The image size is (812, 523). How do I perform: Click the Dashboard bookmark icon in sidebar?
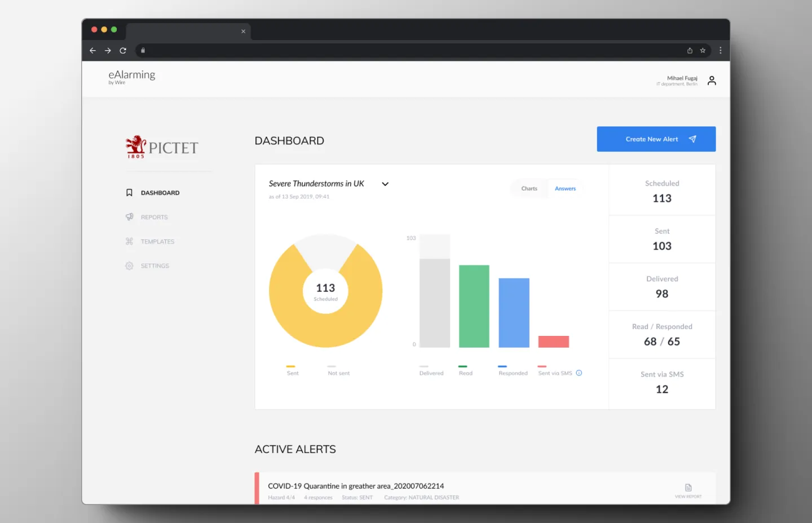129,193
